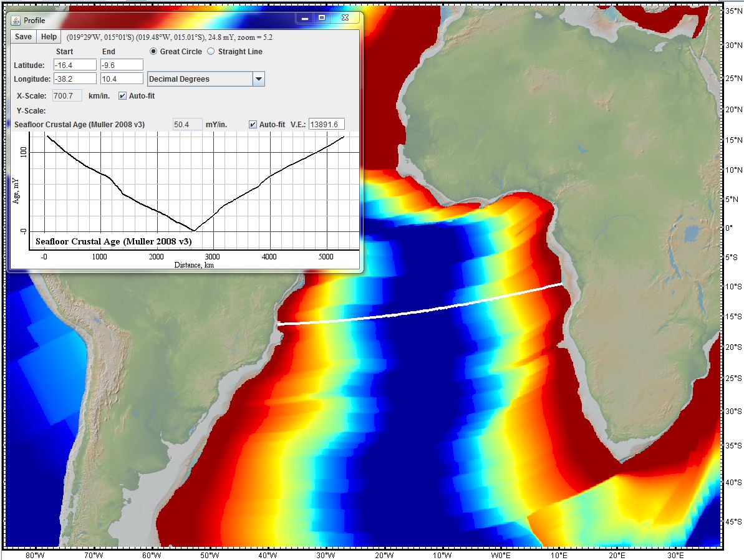744x560 pixels.
Task: Click the Save button in Profile window
Action: click(x=23, y=37)
